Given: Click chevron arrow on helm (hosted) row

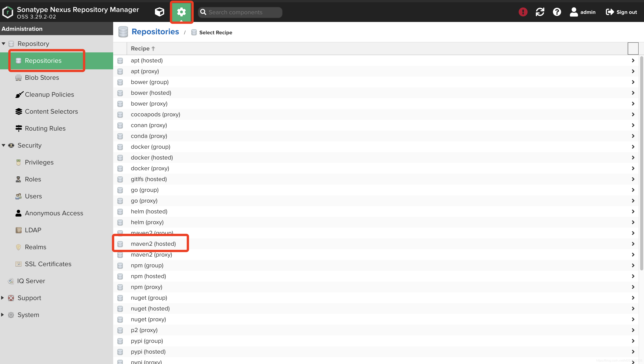Looking at the screenshot, I should tap(633, 211).
